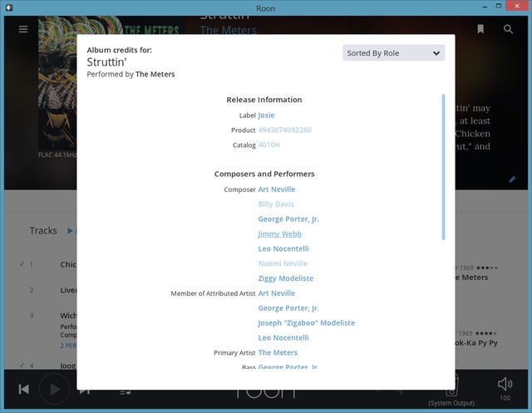Open composer Leo Nocentelli link
The width and height of the screenshot is (532, 413).
283,249
